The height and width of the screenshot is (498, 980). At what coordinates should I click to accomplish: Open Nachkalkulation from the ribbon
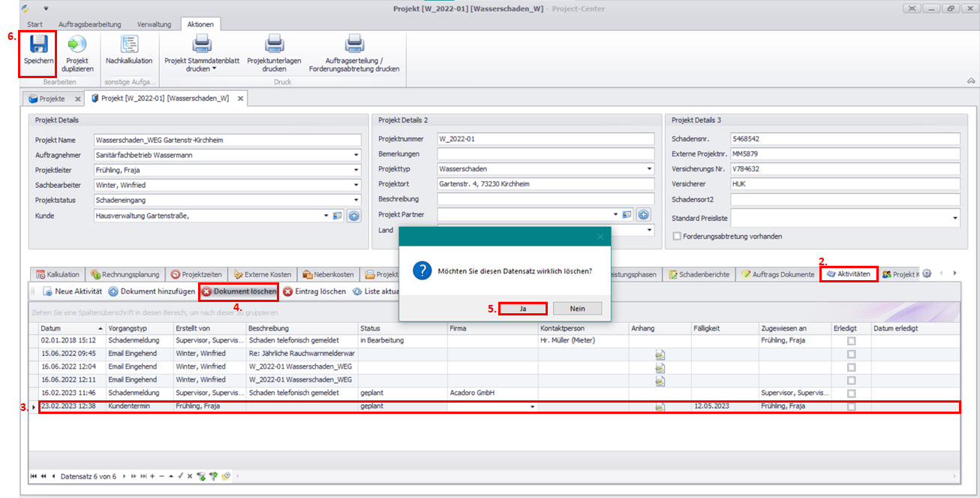[128, 45]
